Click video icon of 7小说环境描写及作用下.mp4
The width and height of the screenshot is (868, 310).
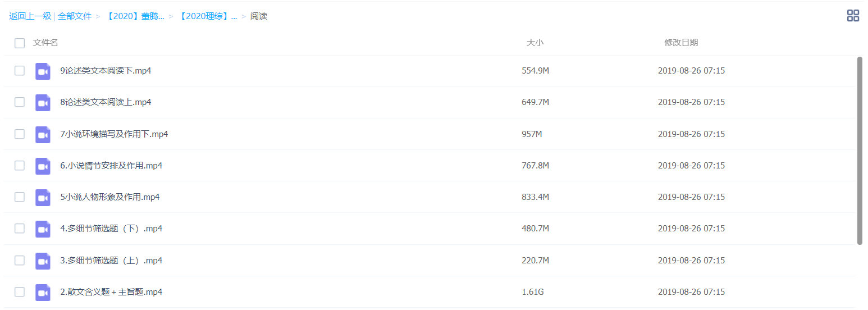[43, 134]
